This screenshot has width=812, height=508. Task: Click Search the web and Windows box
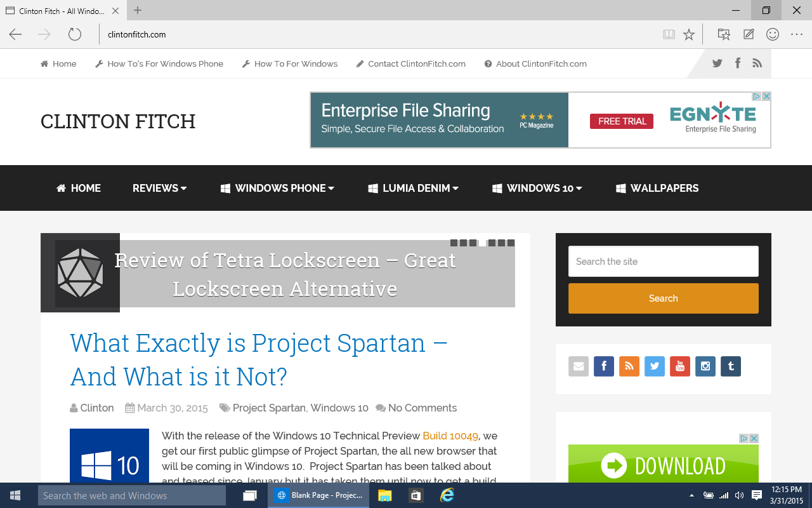pos(132,495)
